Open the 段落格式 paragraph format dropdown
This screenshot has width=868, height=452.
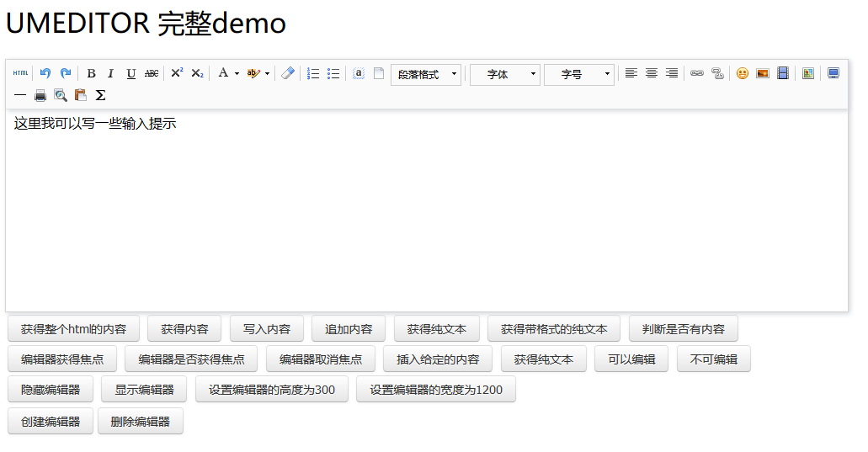pyautogui.click(x=426, y=74)
